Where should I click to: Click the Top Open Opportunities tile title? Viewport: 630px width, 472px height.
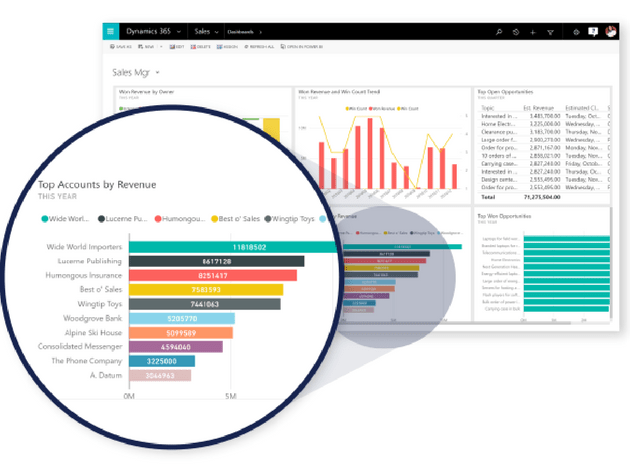coord(505,92)
